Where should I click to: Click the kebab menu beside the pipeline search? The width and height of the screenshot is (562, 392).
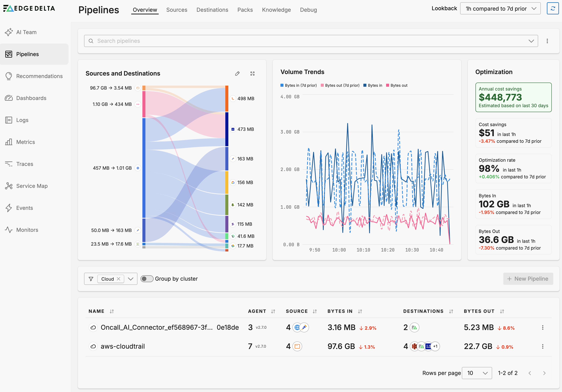click(547, 41)
